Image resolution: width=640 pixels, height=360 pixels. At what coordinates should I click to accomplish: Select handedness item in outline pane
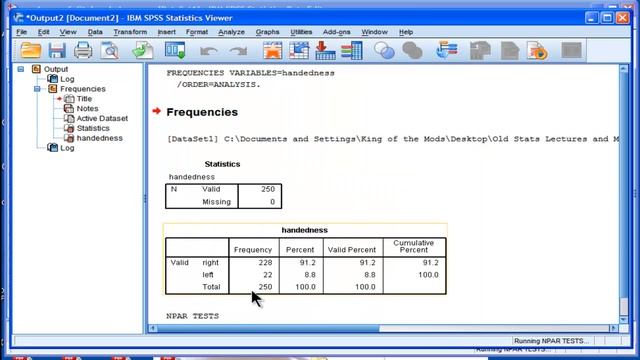tap(100, 138)
